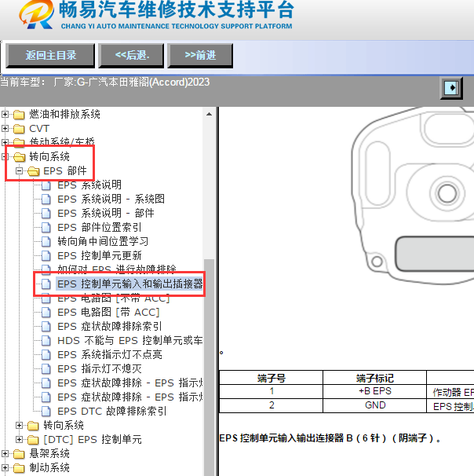
Task: Expand the CVT tree node
Action: [x=5, y=128]
